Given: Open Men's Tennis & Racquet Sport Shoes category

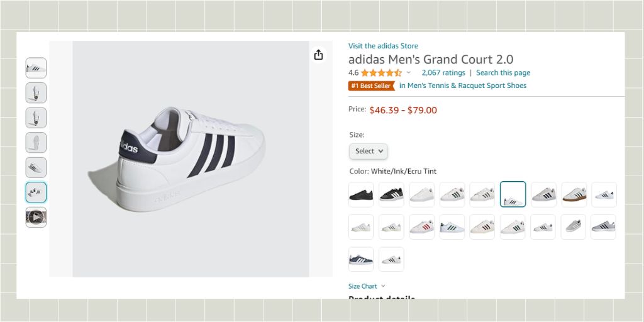Looking at the screenshot, I should (463, 86).
